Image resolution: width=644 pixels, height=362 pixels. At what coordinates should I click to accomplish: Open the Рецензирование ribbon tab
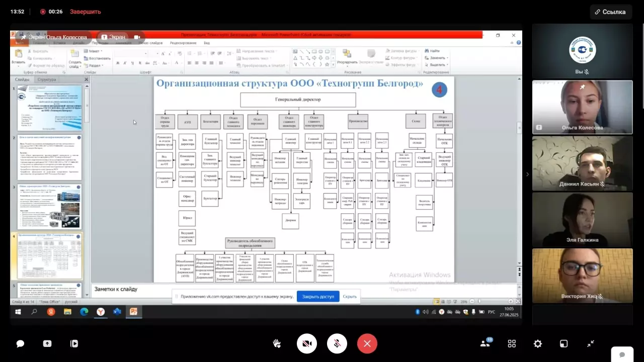tap(183, 43)
